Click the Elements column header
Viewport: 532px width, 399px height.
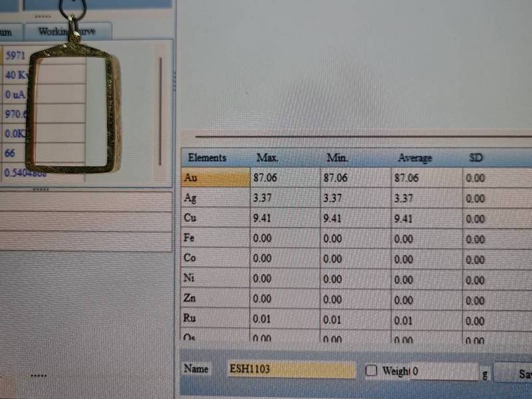(207, 158)
